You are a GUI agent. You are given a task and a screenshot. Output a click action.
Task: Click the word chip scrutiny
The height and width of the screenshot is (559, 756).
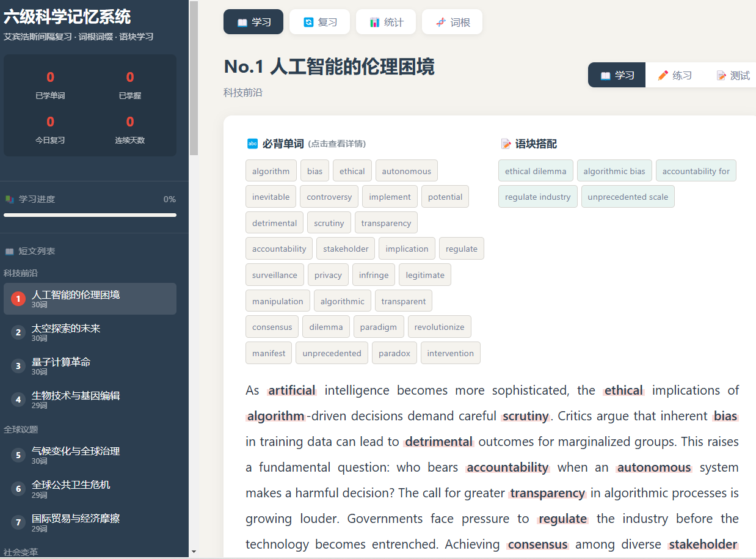pyautogui.click(x=329, y=223)
